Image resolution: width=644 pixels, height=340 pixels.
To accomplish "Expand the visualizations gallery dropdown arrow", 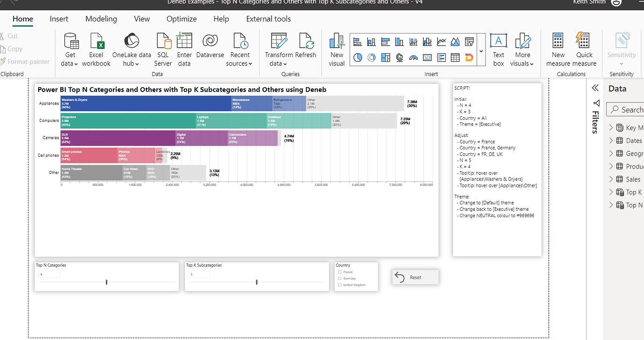I will (481, 50).
